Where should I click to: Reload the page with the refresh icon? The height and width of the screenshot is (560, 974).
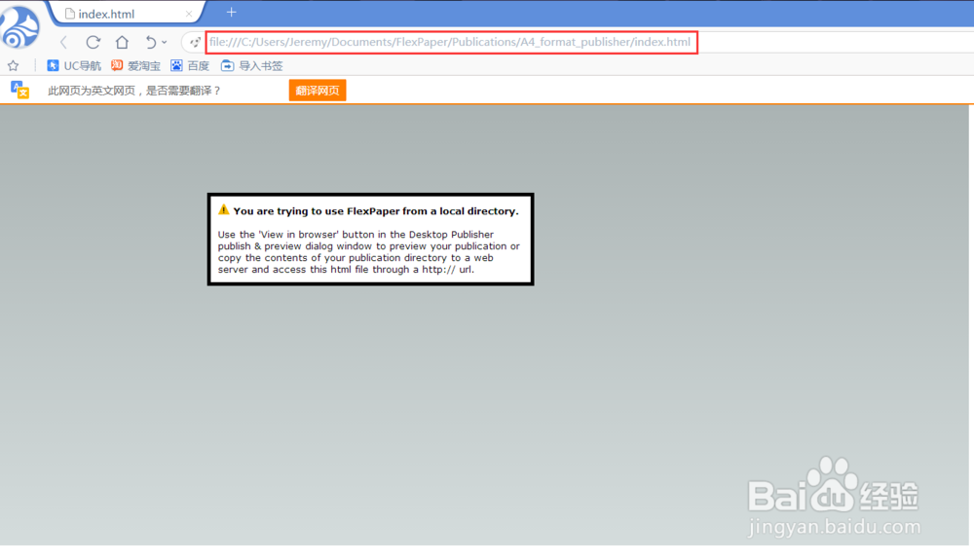pyautogui.click(x=94, y=42)
